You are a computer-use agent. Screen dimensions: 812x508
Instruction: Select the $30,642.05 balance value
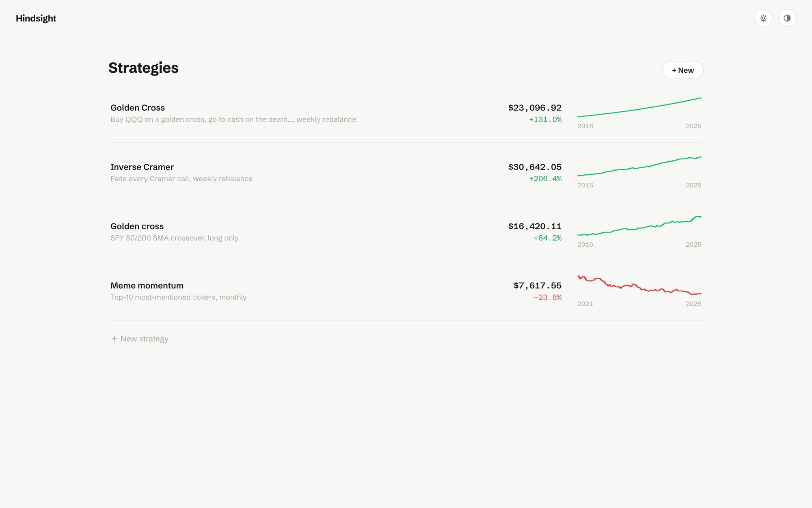tap(535, 167)
